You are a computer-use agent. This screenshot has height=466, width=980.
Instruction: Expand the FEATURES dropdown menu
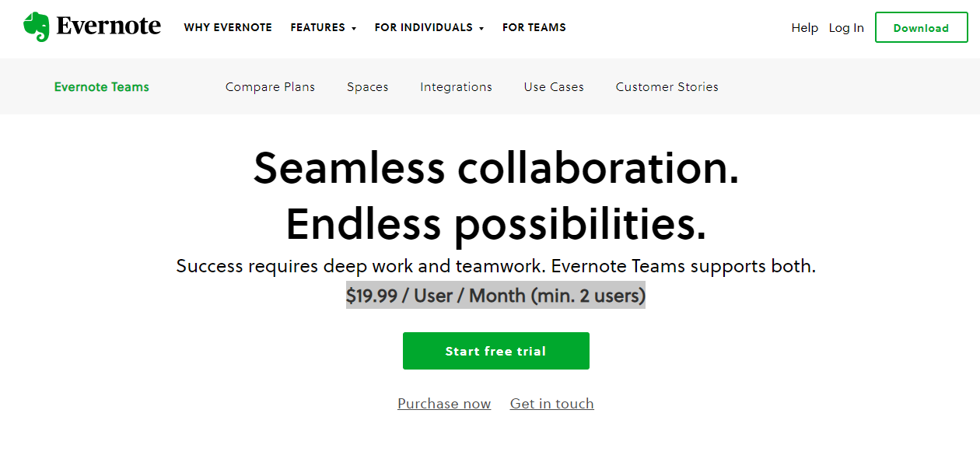317,27
